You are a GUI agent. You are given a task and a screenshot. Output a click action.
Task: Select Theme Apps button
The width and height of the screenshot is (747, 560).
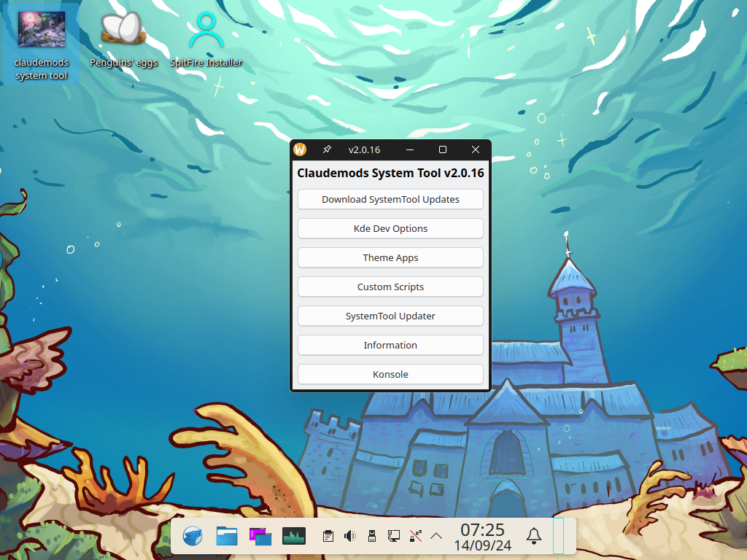pos(390,257)
